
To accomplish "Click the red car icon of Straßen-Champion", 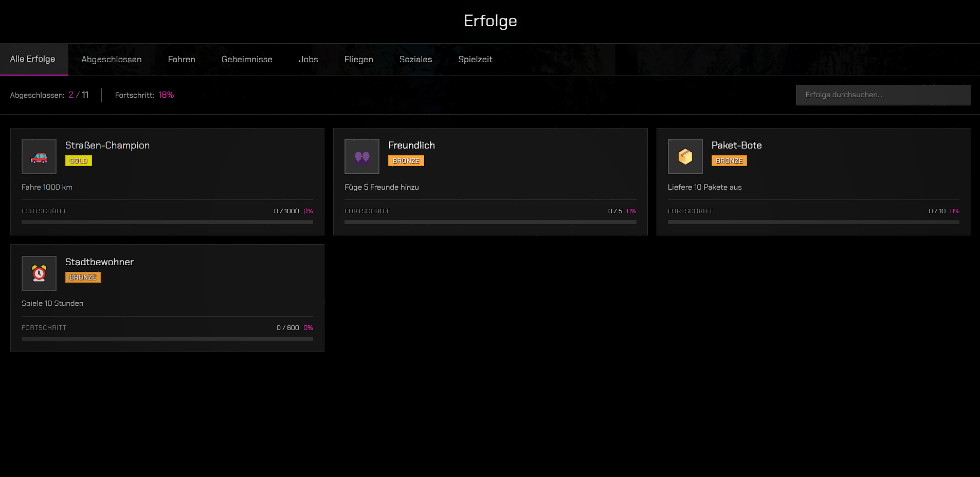I will [39, 157].
